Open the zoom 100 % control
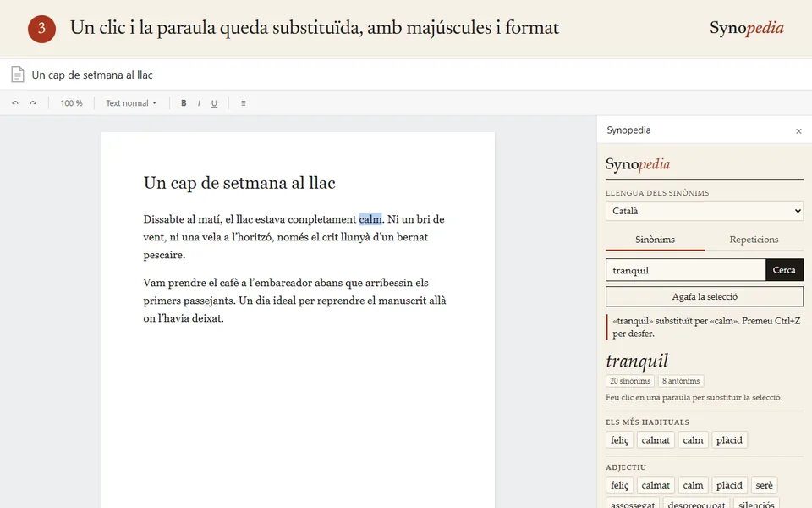812x508 pixels. click(x=71, y=103)
